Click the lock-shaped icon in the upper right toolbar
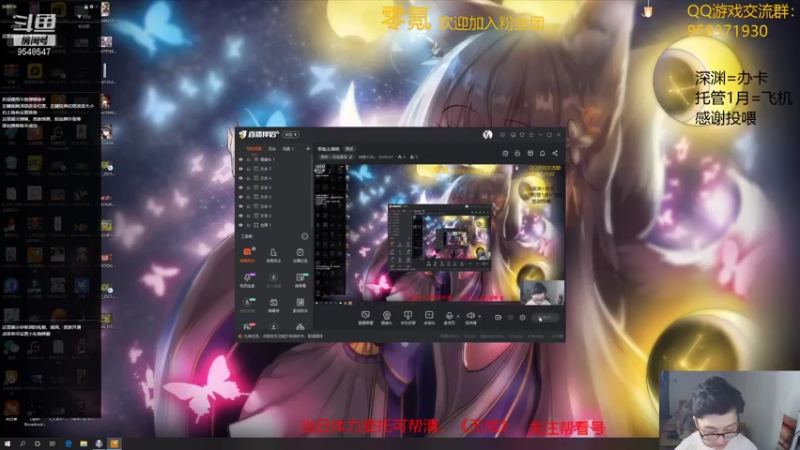Viewport: 800px width, 450px height. tap(517, 153)
